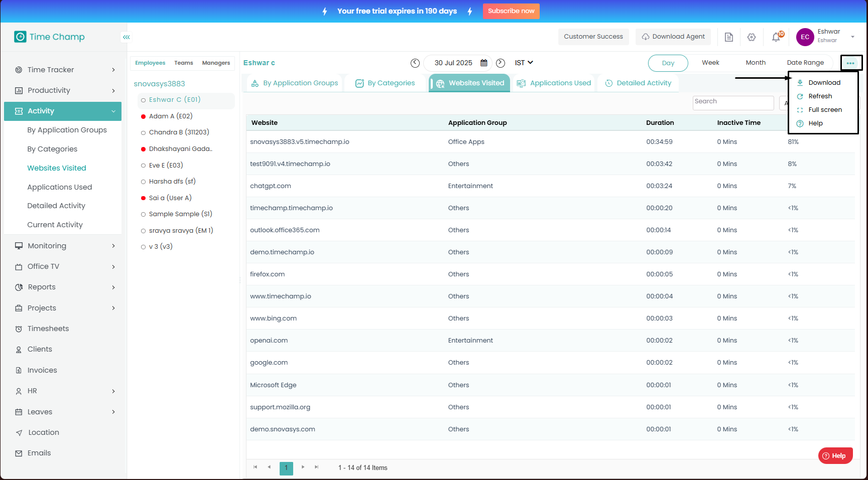Choose Download from the options menu

pyautogui.click(x=824, y=83)
